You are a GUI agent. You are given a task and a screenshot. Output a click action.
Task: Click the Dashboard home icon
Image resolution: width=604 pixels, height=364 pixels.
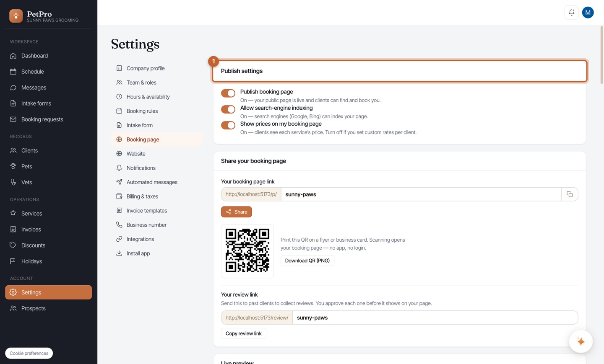coord(13,56)
